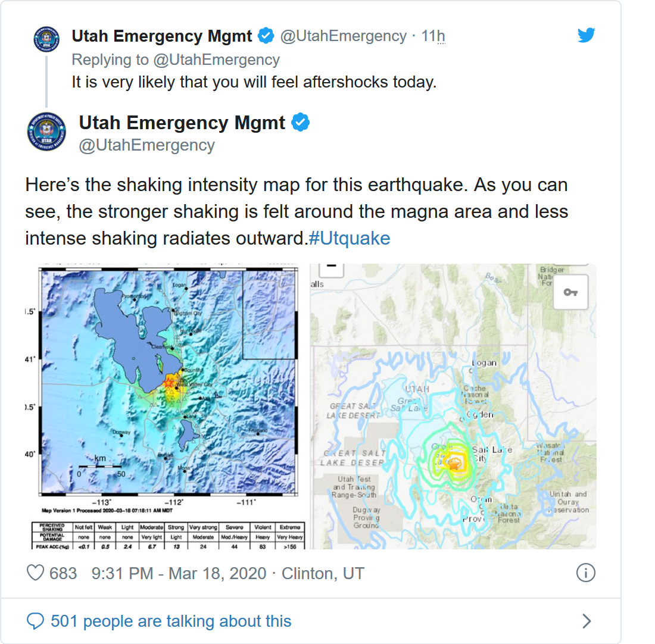This screenshot has width=655, height=644.
Task: Click the small Utah Emergency Mgmt avatar
Action: tap(46, 39)
